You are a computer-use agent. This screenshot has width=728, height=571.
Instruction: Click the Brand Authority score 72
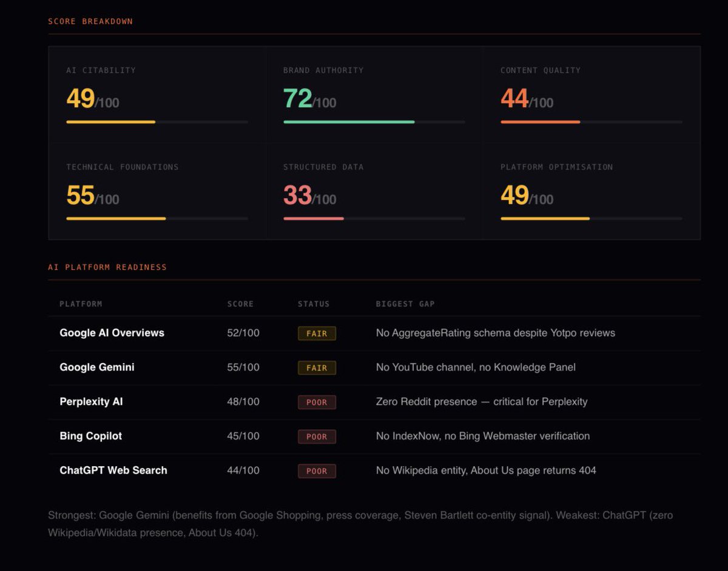(x=297, y=98)
